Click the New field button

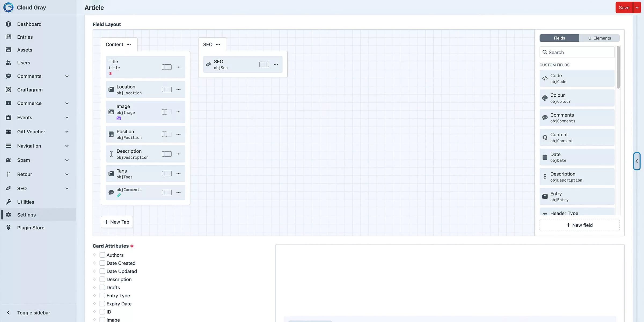coord(579,225)
